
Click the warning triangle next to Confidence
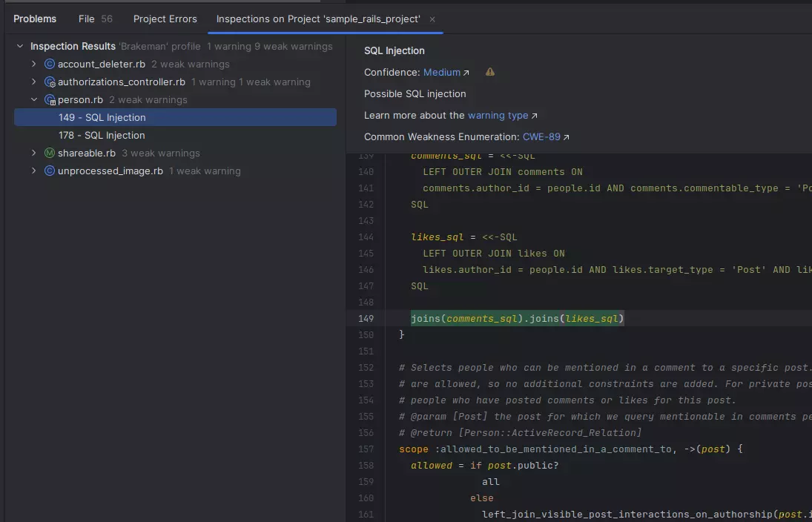(x=490, y=73)
